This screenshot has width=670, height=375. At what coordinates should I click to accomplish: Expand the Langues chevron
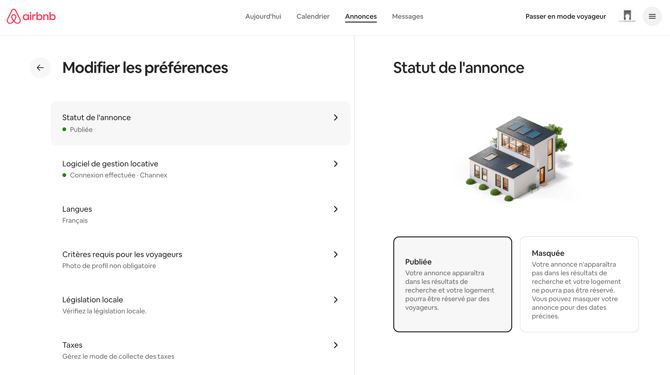click(x=335, y=209)
